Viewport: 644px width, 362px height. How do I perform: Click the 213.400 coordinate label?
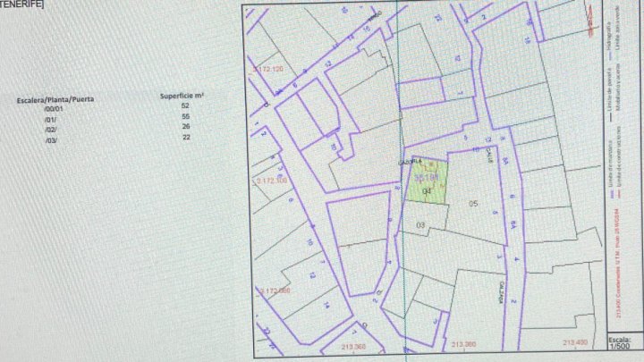pos(575,342)
